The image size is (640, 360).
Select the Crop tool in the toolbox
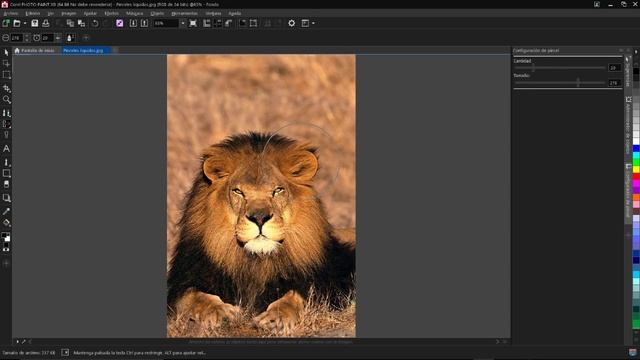6,88
